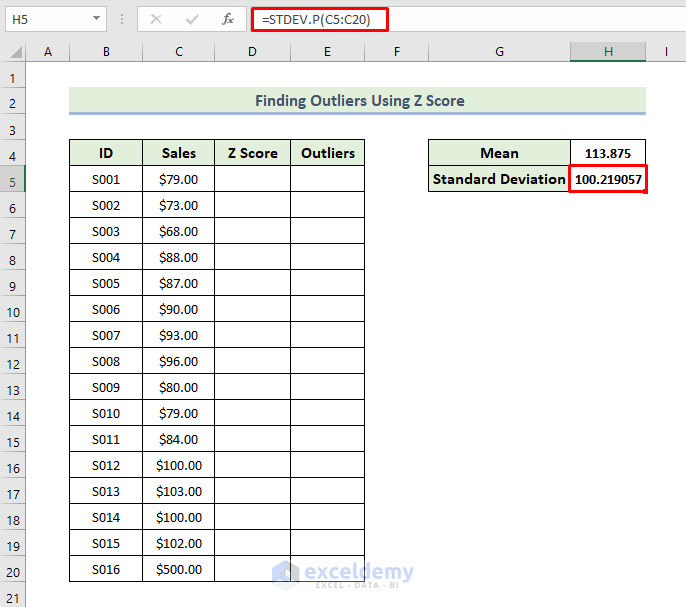Expand the Name Box dropdown arrow

tap(96, 19)
